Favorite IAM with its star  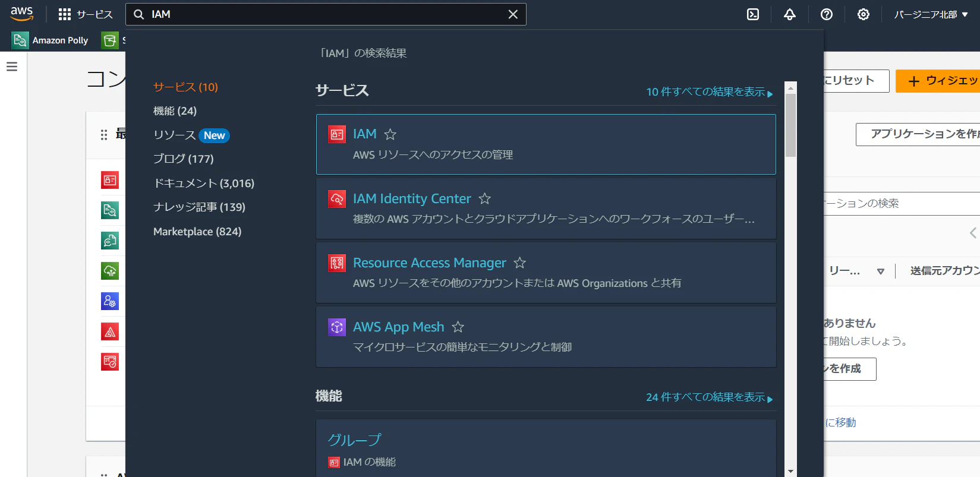click(x=390, y=134)
